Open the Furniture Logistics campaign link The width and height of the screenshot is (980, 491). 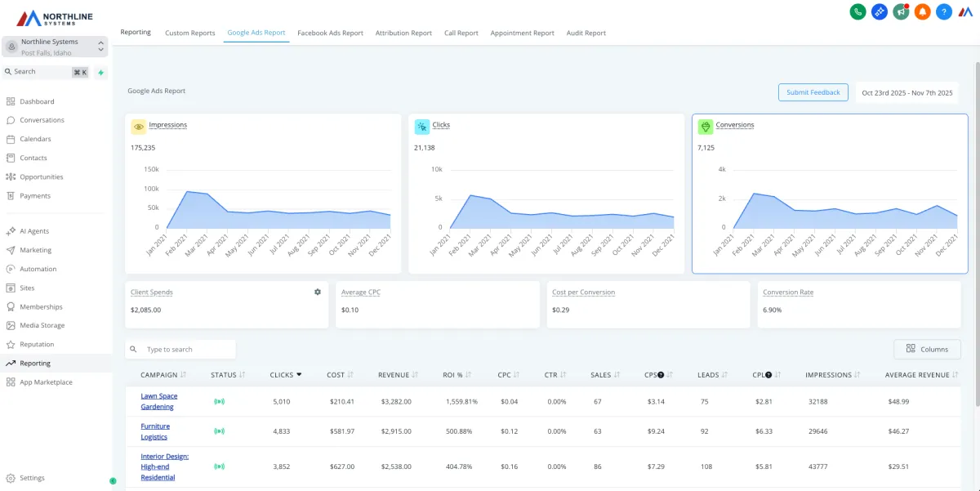point(155,431)
